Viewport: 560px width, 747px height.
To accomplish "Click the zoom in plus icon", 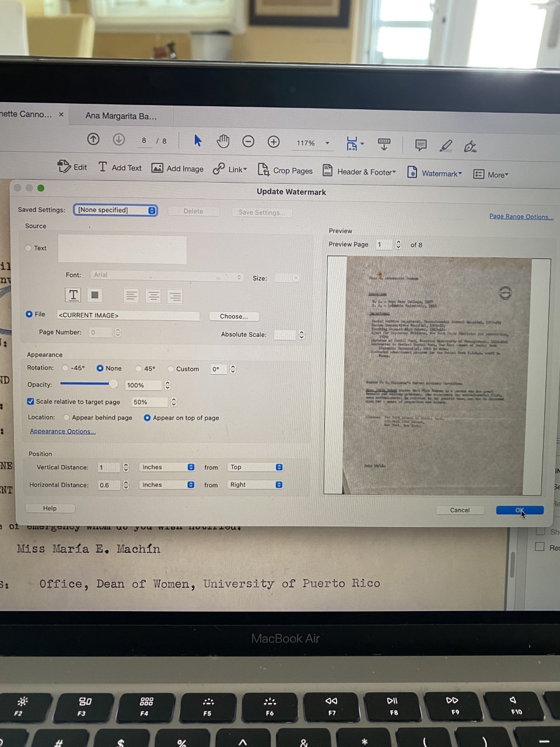I will pyautogui.click(x=274, y=141).
